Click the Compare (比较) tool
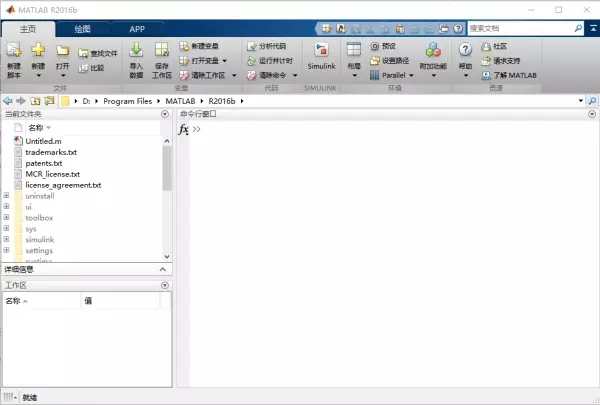The height and width of the screenshot is (405, 600). (91, 68)
